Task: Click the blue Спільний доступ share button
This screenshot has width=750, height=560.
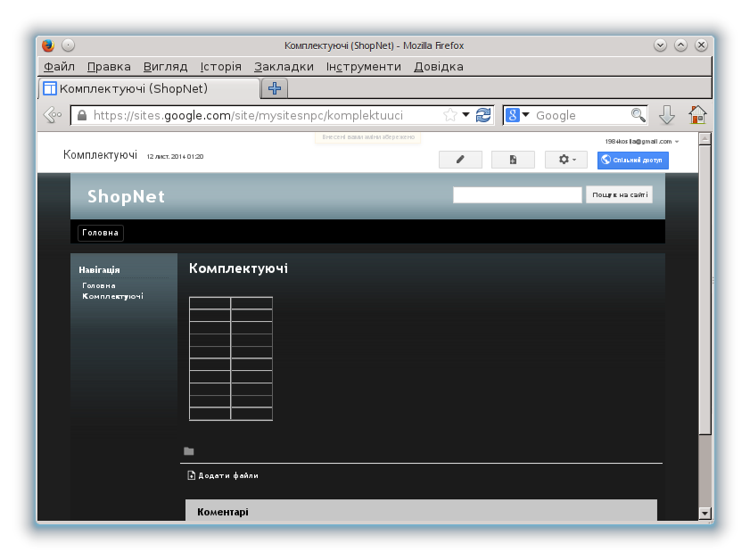Action: [x=632, y=160]
